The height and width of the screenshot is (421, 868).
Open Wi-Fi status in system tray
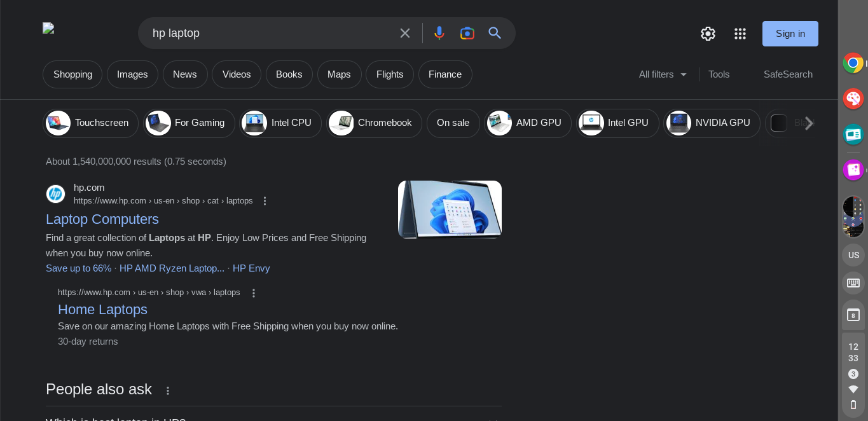[853, 389]
